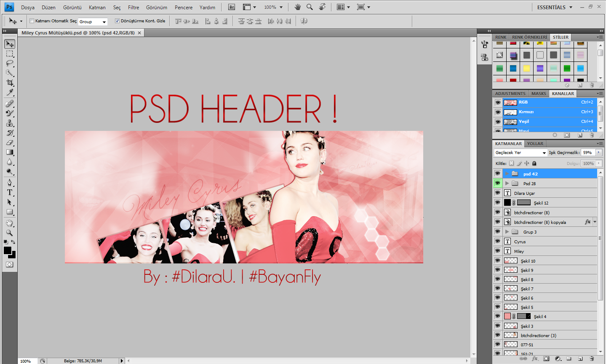Select the Dodge tool
Screen dimensions: 606x364
(x=10, y=172)
